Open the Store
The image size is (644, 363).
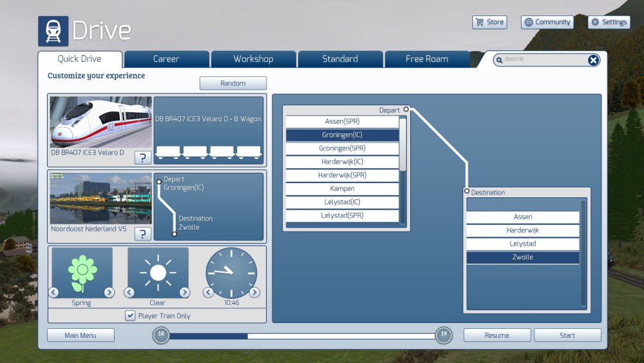(489, 22)
